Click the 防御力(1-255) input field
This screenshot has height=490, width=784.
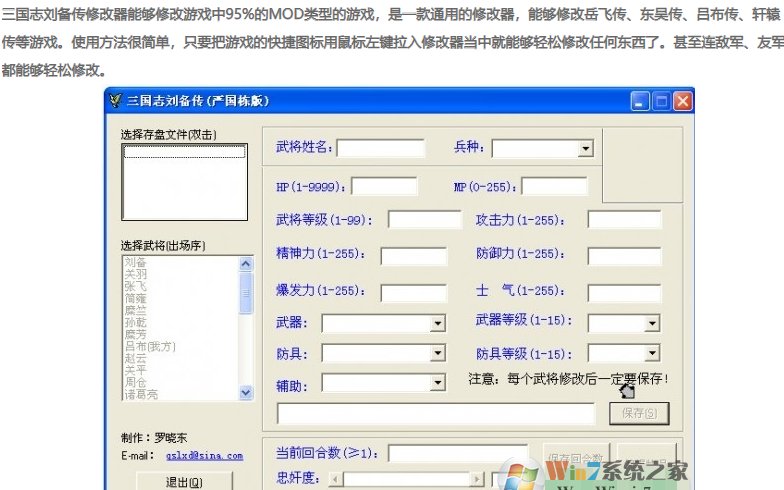624,256
